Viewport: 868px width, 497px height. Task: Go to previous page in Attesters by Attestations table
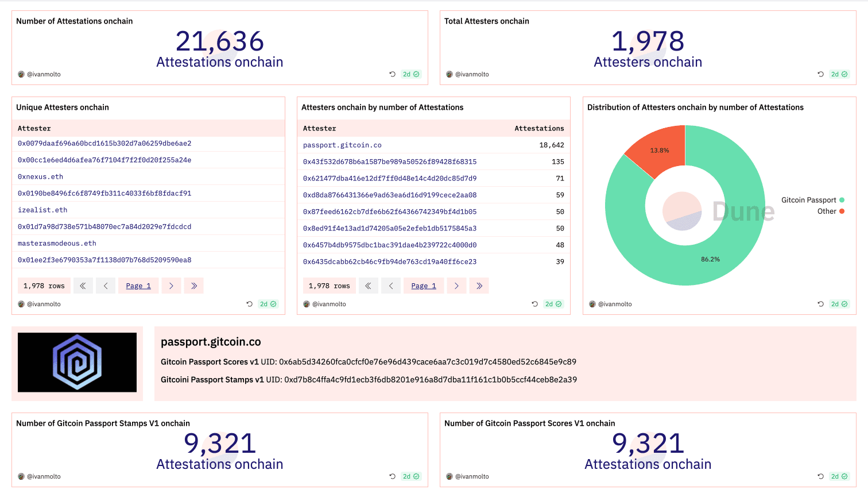[x=391, y=286]
